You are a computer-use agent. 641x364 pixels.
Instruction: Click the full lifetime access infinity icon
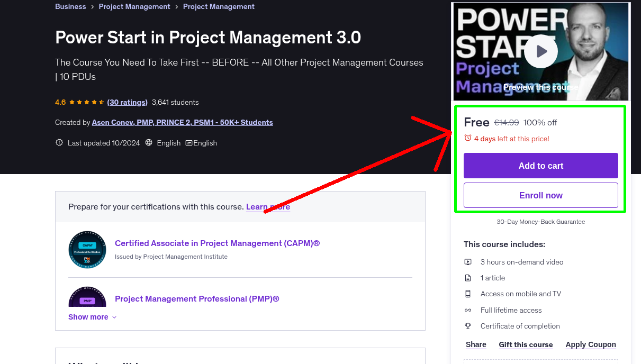468,310
